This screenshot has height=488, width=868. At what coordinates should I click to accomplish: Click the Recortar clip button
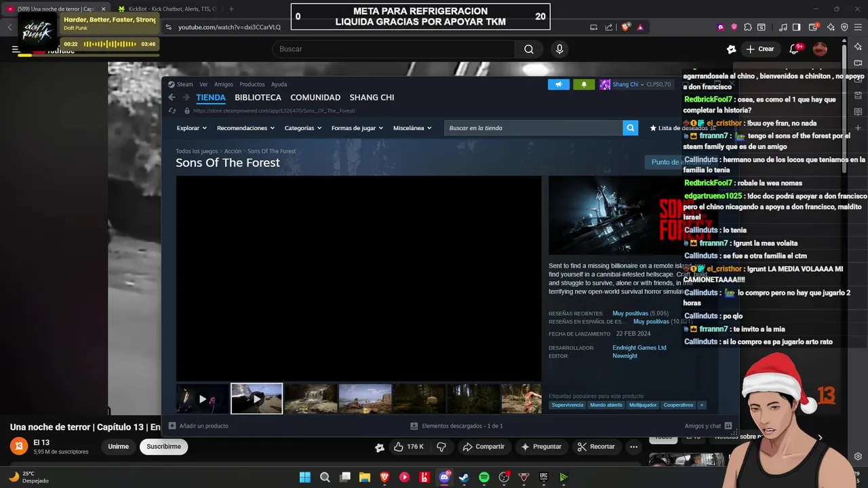[x=596, y=447]
